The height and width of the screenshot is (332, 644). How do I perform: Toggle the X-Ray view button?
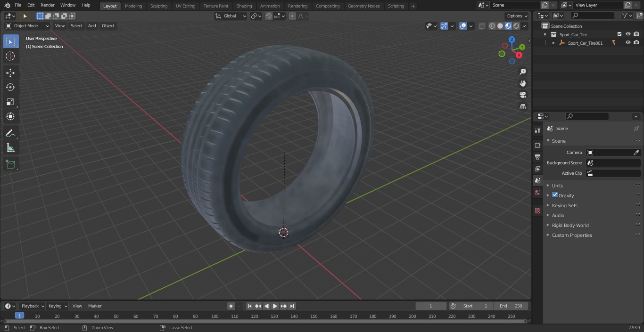481,26
